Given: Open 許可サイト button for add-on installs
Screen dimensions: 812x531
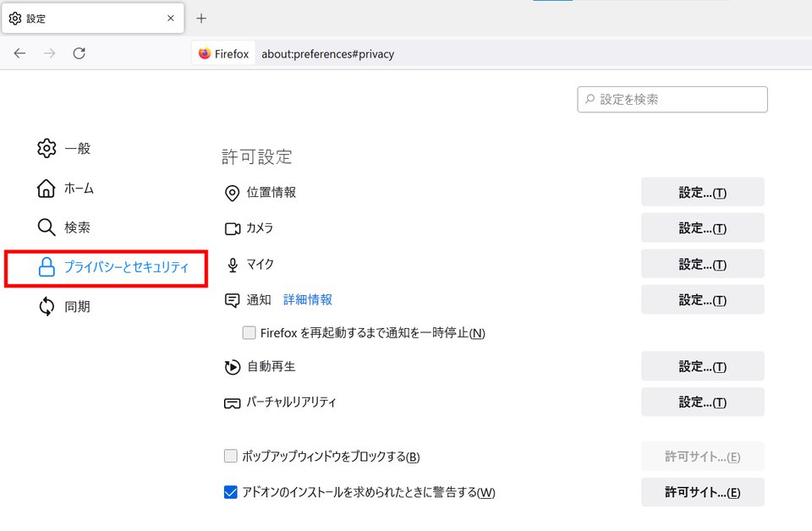Looking at the screenshot, I should click(x=702, y=492).
